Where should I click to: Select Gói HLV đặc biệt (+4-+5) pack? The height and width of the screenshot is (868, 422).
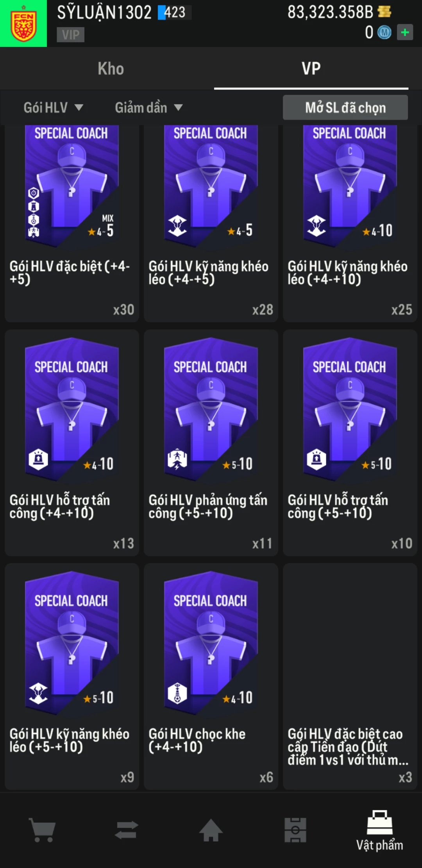[x=72, y=223]
